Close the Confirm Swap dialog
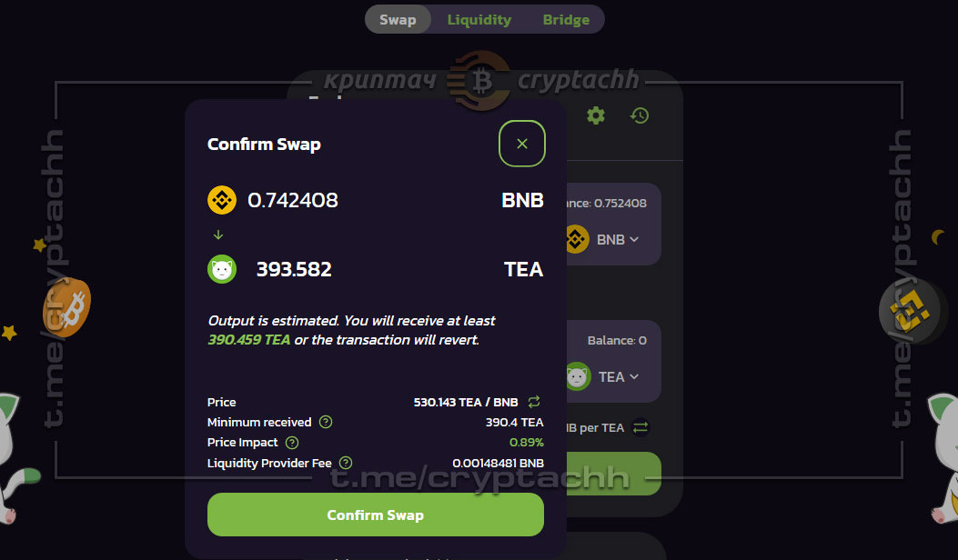958x560 pixels. [x=522, y=144]
